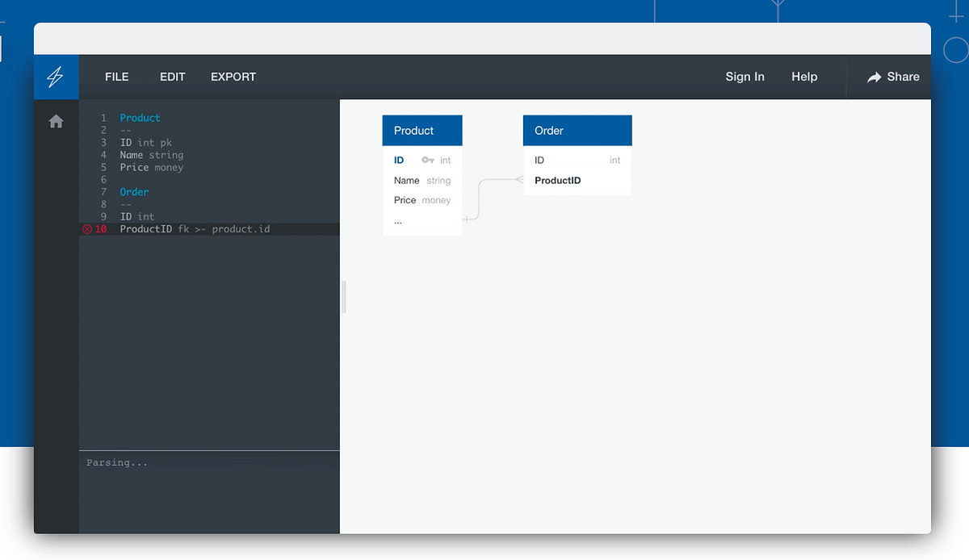
Task: Click the arrow icon inside the Share button
Action: [x=872, y=77]
